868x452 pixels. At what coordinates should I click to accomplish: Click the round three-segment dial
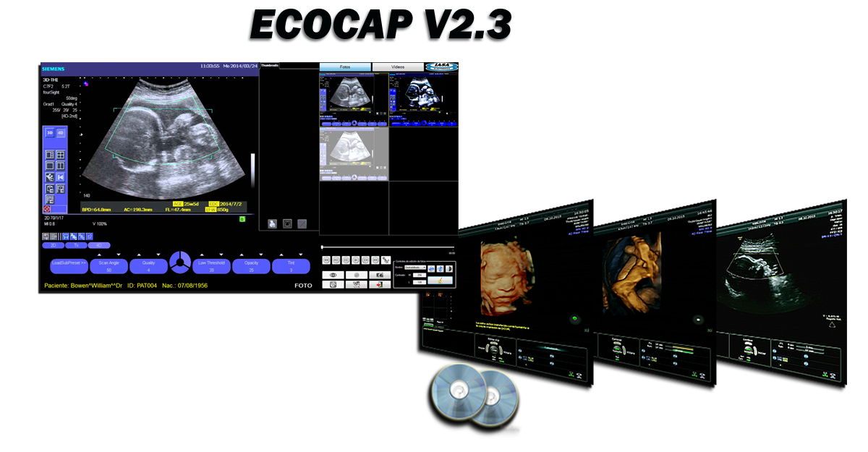[180, 263]
